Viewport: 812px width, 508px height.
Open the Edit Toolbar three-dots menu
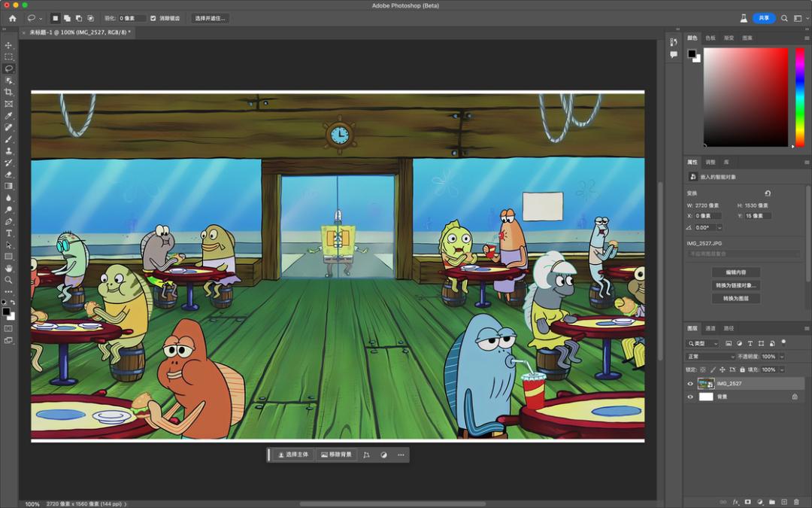pos(9,292)
